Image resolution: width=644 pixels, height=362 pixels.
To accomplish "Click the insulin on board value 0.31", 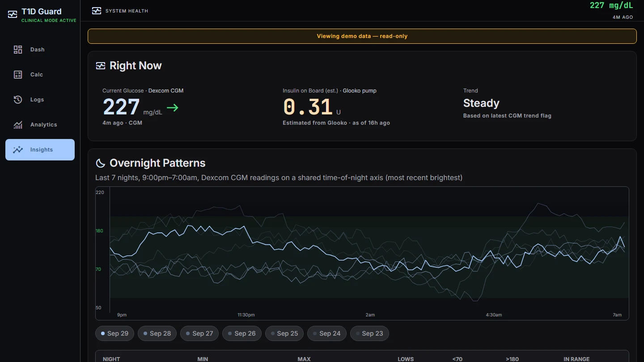I will 308,107.
